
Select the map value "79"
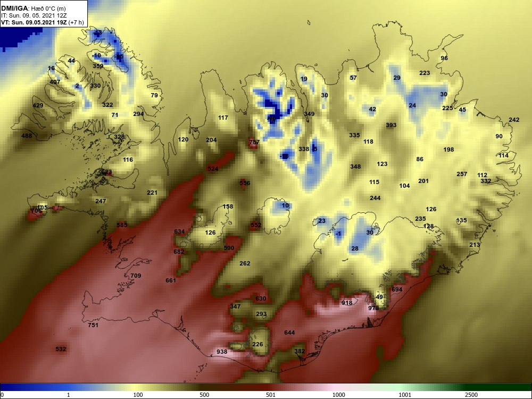click(154, 95)
